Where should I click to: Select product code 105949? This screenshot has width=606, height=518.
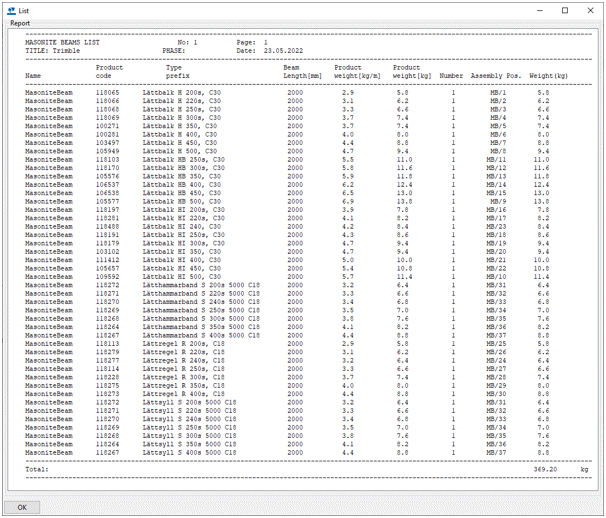[107, 151]
